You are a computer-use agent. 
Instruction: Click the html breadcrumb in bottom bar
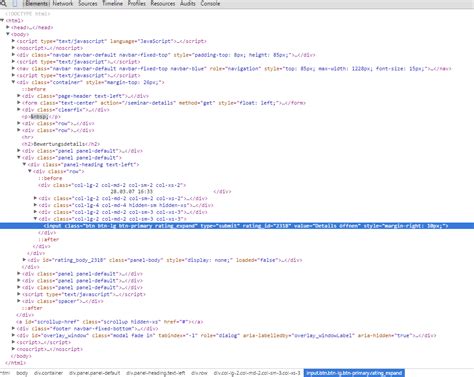click(x=5, y=373)
